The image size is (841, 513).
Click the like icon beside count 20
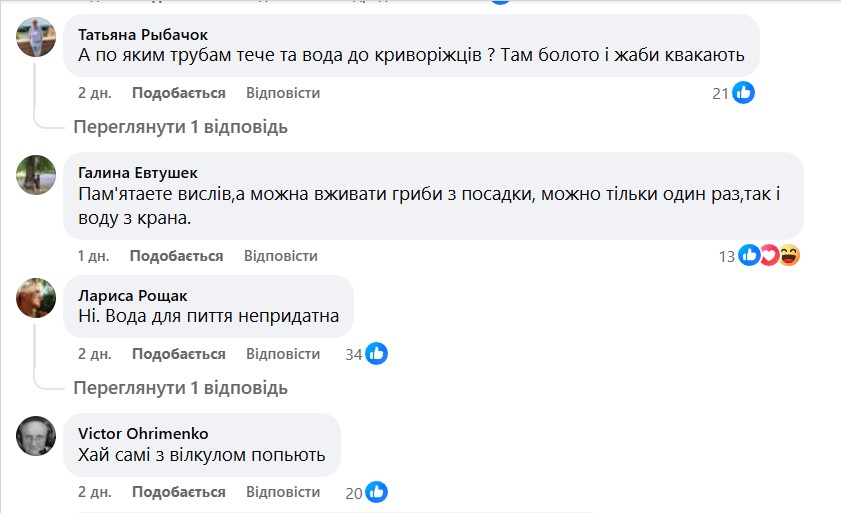pos(376,492)
